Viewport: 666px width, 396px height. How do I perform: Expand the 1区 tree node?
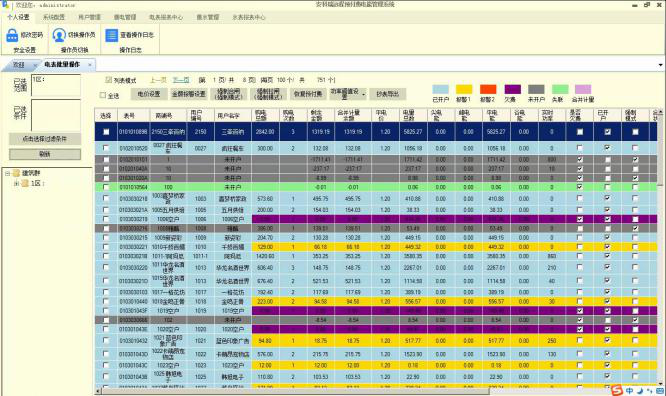coord(16,184)
